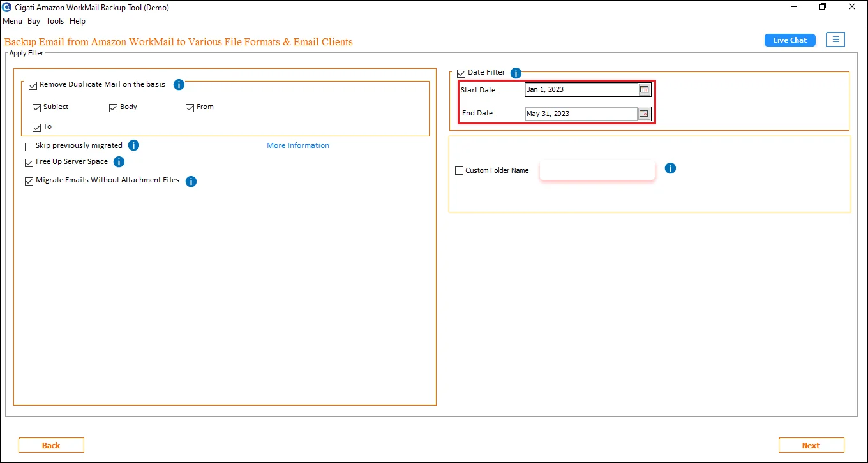Close the Cigati Backup Tool window
This screenshot has height=463, width=868.
point(852,7)
